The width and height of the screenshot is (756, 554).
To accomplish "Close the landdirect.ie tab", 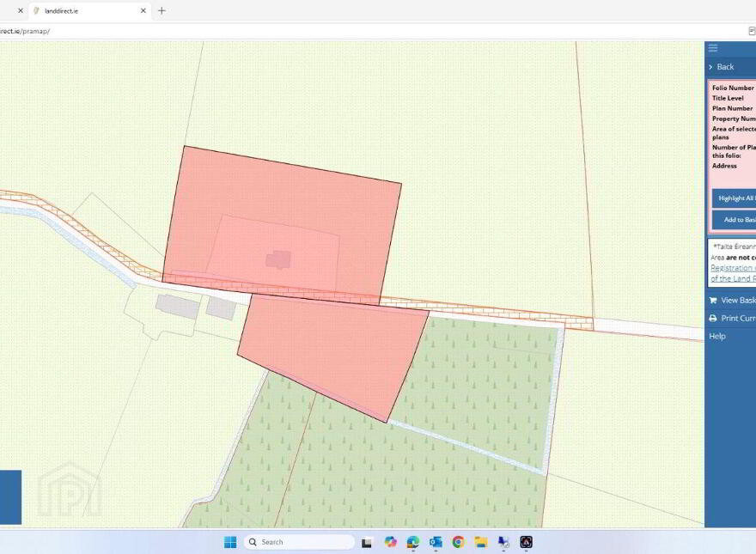I will point(143,10).
